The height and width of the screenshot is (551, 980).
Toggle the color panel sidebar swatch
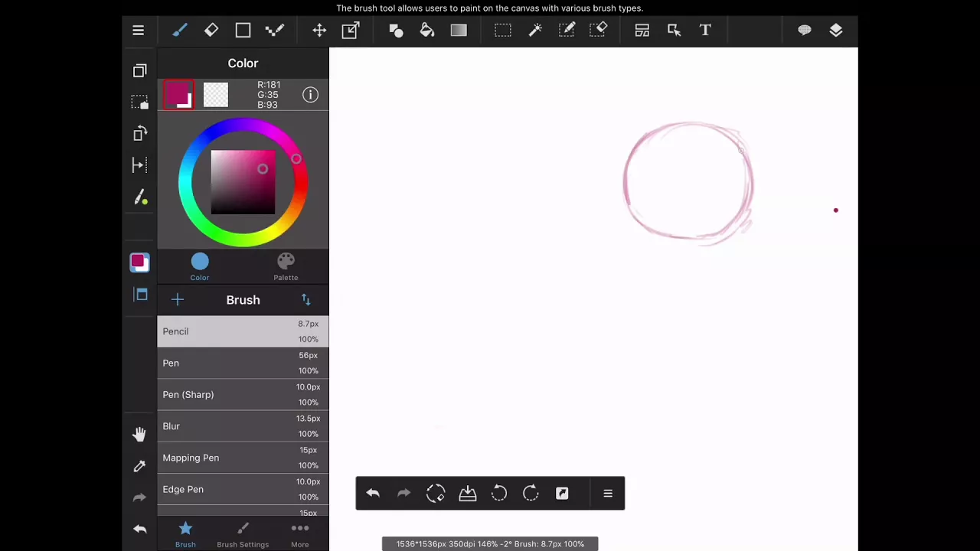point(139,262)
